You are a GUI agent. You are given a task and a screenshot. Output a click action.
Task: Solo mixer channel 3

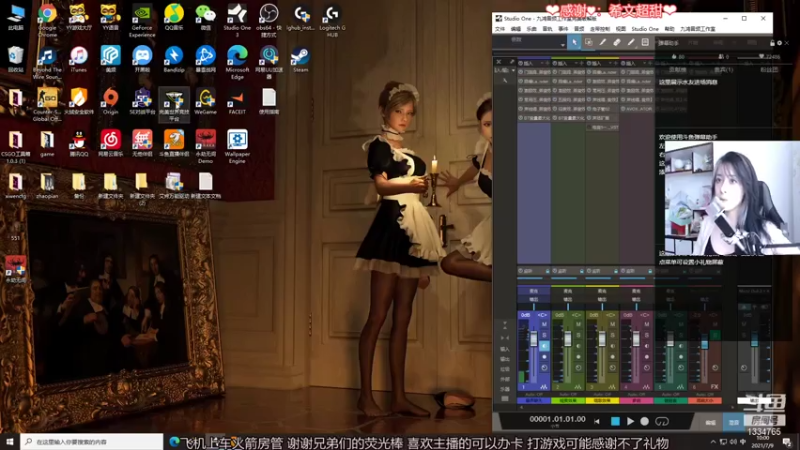coord(612,335)
